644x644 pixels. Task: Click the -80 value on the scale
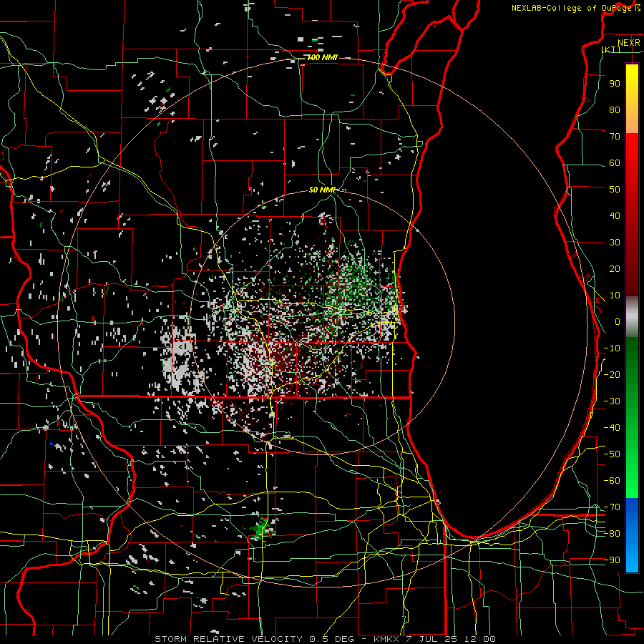point(612,534)
